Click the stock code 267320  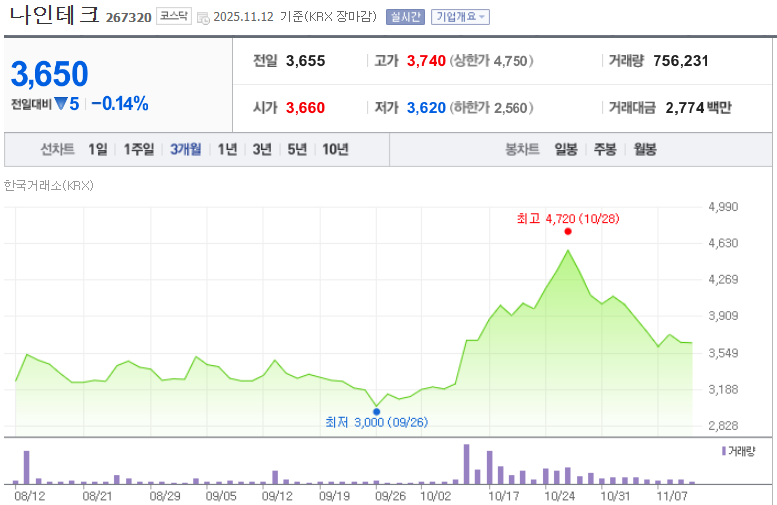tap(128, 18)
